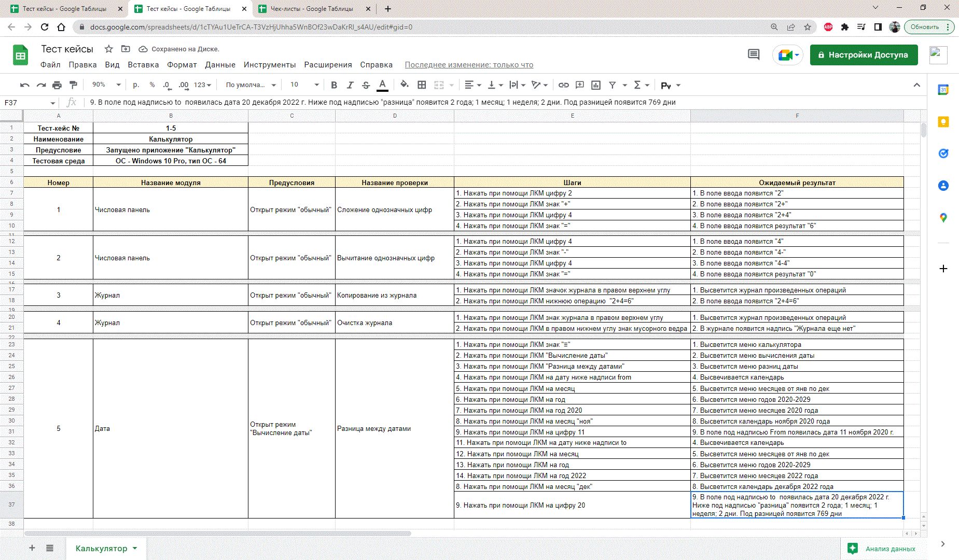Open the Формат menu
This screenshot has height=560, width=959.
click(x=182, y=65)
